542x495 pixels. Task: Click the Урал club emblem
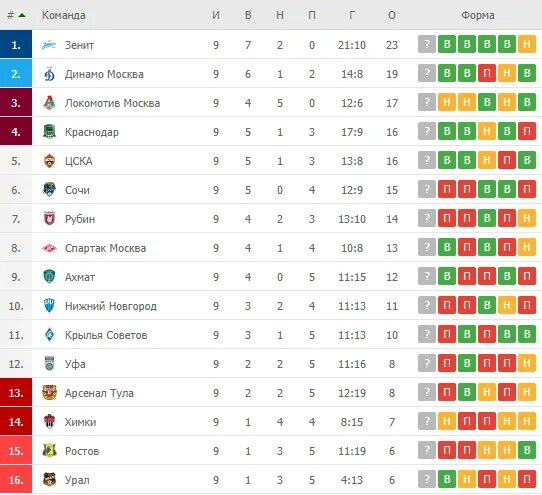[49, 480]
